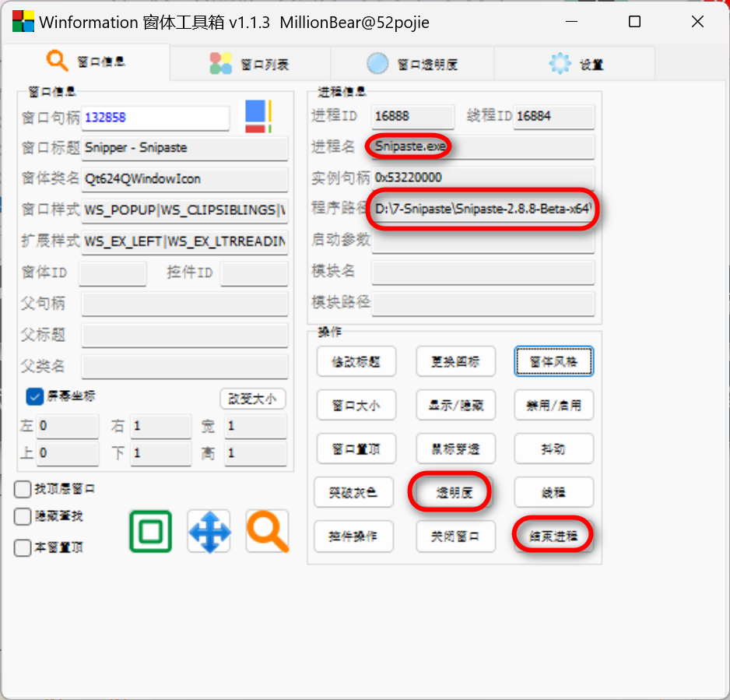
Task: Click the 线程 button
Action: tap(553, 492)
